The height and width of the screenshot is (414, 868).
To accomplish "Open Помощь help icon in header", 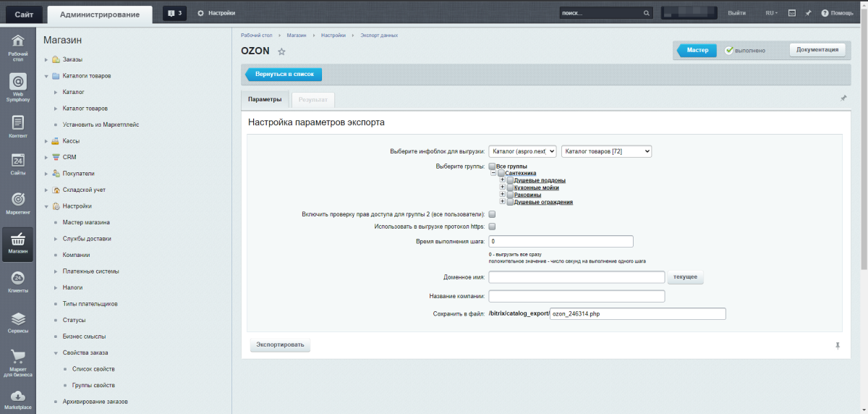I will point(837,13).
